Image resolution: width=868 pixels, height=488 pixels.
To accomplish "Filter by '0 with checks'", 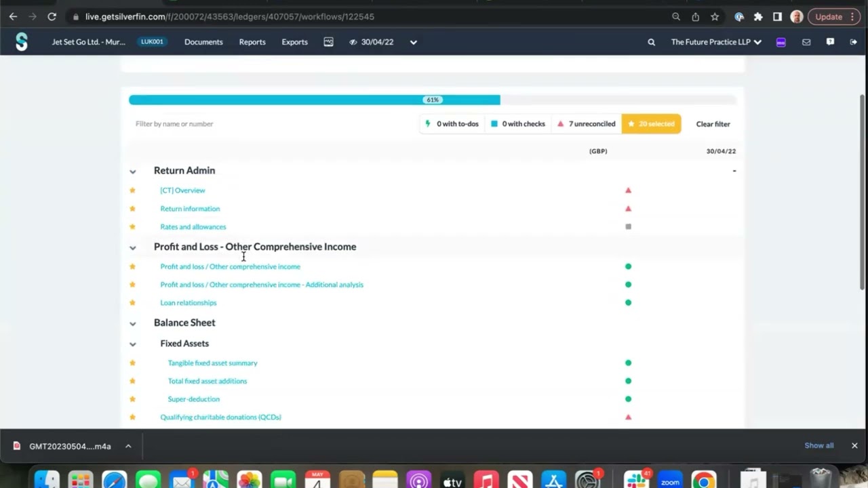I will pos(518,124).
